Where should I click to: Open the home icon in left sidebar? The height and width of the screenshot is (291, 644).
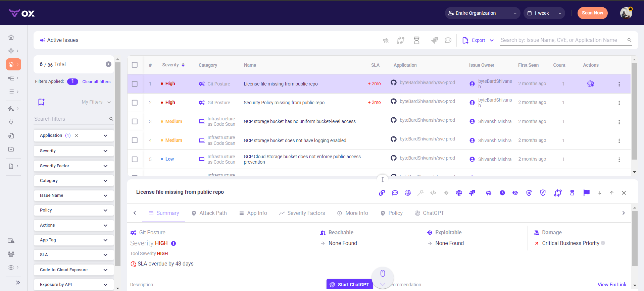click(x=11, y=37)
